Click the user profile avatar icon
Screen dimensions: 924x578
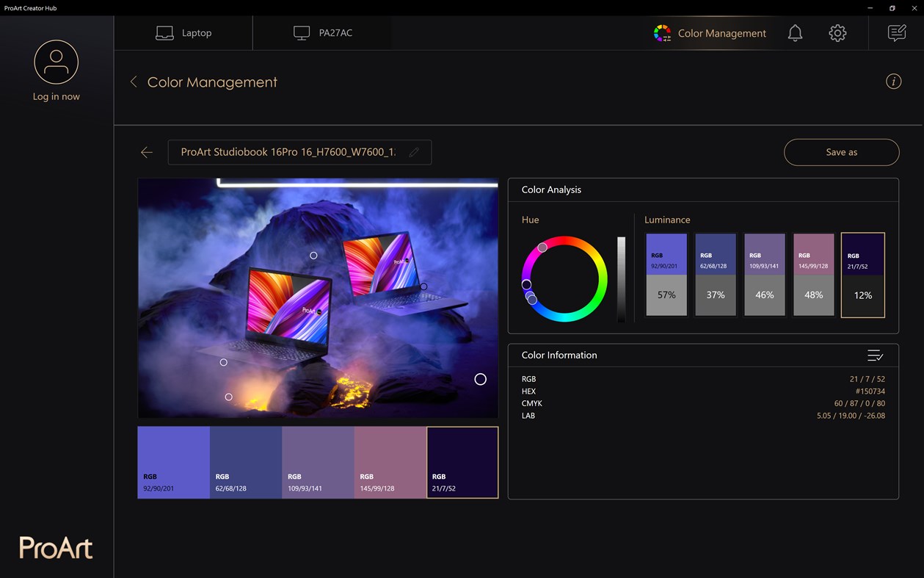(x=56, y=62)
